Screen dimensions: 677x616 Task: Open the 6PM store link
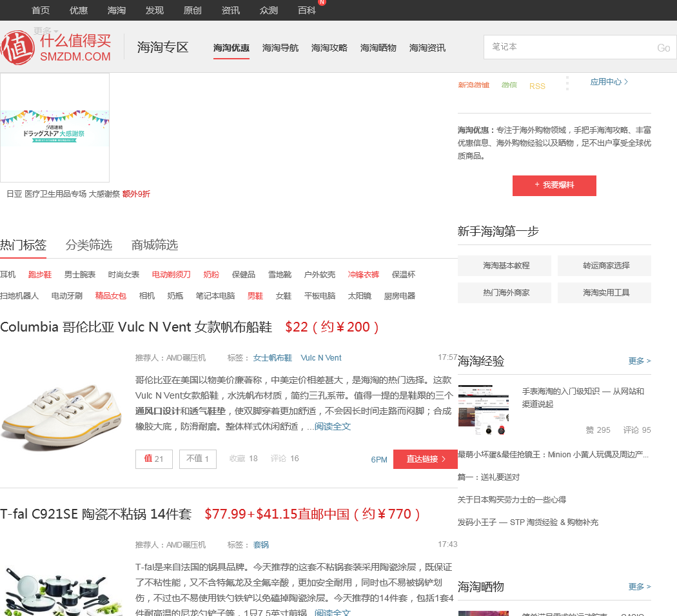click(x=379, y=460)
